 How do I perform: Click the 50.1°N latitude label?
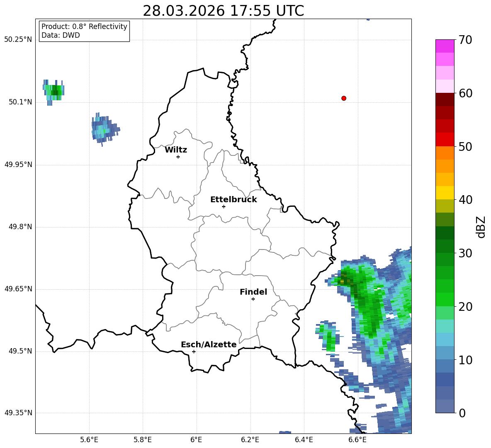click(x=20, y=102)
